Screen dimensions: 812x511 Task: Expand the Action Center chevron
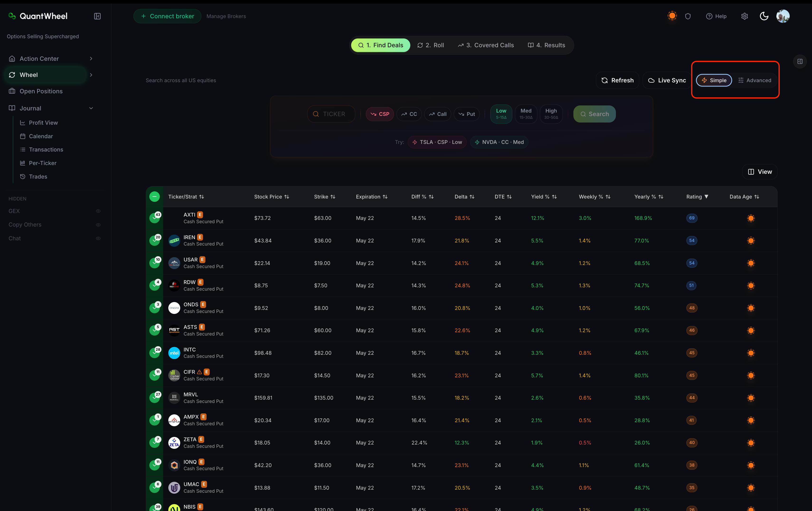91,59
